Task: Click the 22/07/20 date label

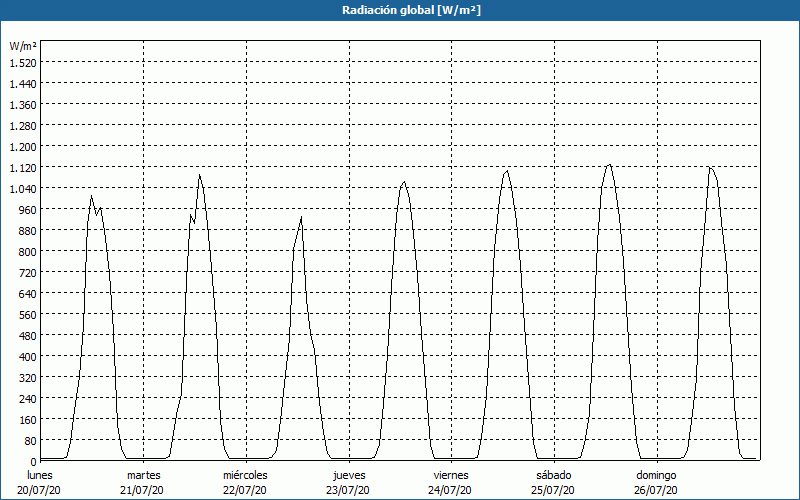Action: point(245,490)
